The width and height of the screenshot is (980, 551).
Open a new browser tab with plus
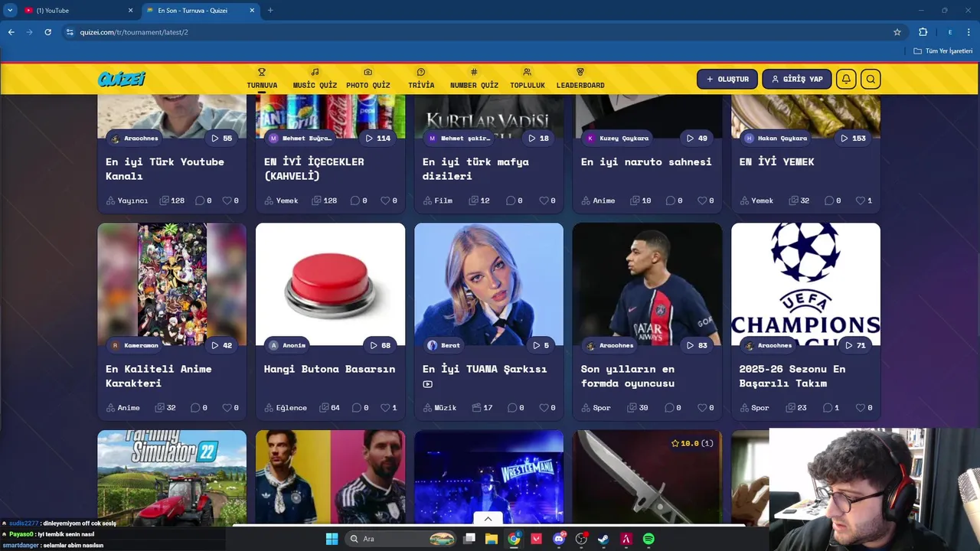pyautogui.click(x=270, y=10)
